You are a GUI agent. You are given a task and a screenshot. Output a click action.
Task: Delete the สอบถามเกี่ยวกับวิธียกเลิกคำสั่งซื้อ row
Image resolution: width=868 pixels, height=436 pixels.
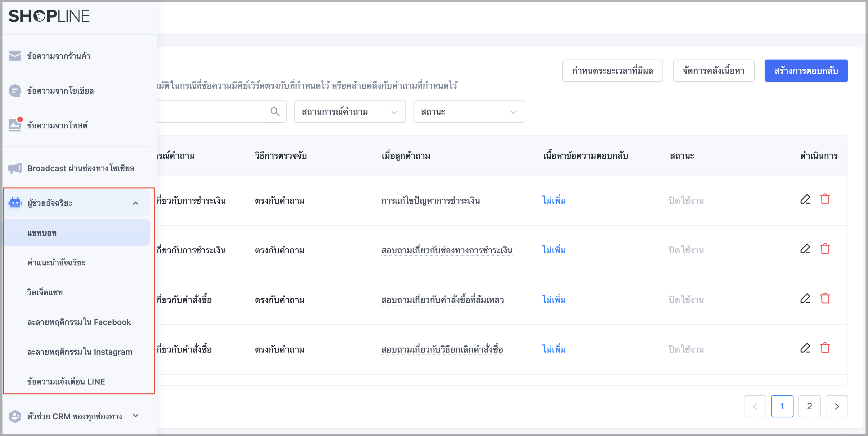click(825, 348)
